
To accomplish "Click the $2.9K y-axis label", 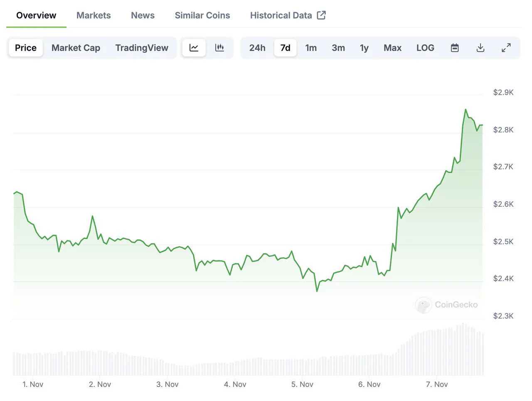I will pos(503,92).
